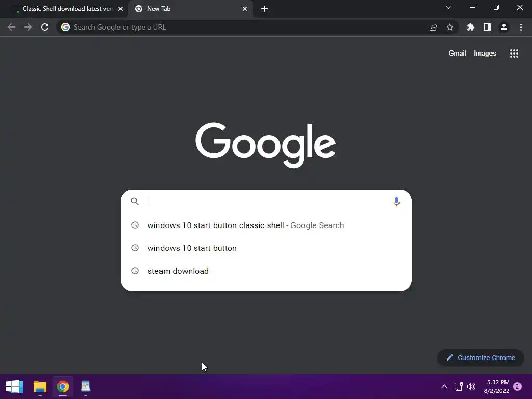
Task: Focus the Google search input field
Action: coord(267,202)
